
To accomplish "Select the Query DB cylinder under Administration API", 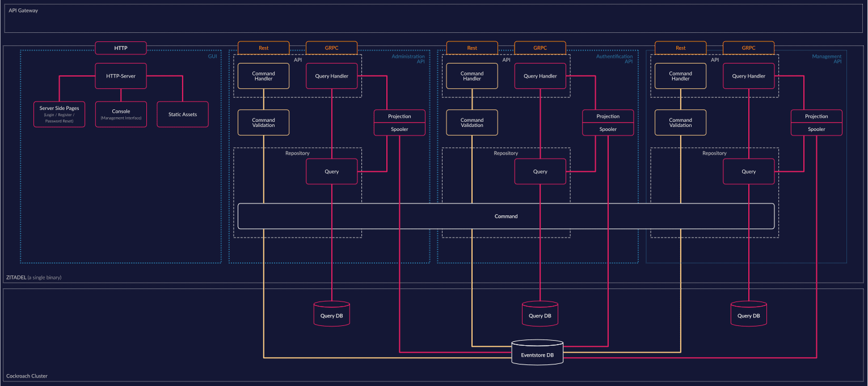I will tap(331, 313).
